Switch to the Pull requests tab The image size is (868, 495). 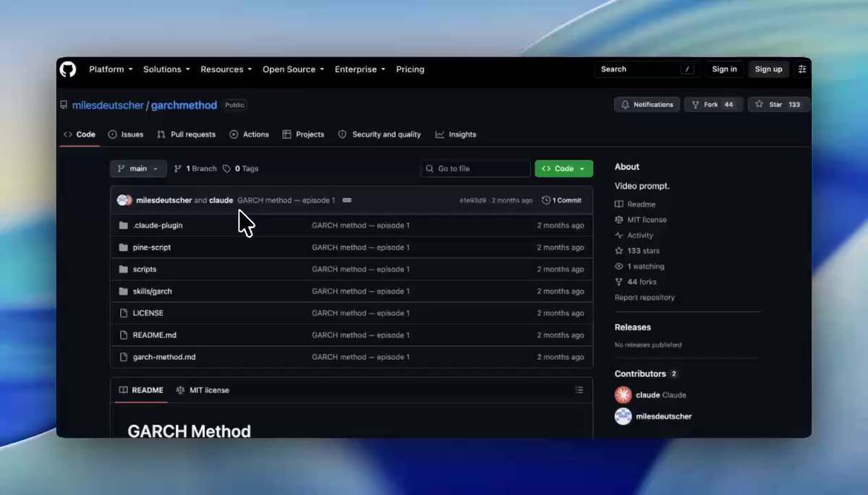(187, 135)
